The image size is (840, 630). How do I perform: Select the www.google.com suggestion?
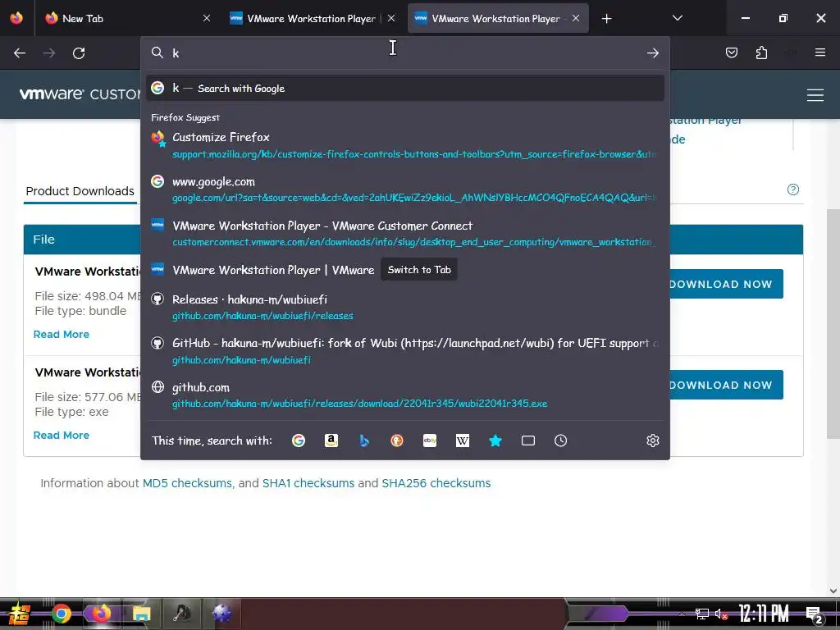point(405,189)
